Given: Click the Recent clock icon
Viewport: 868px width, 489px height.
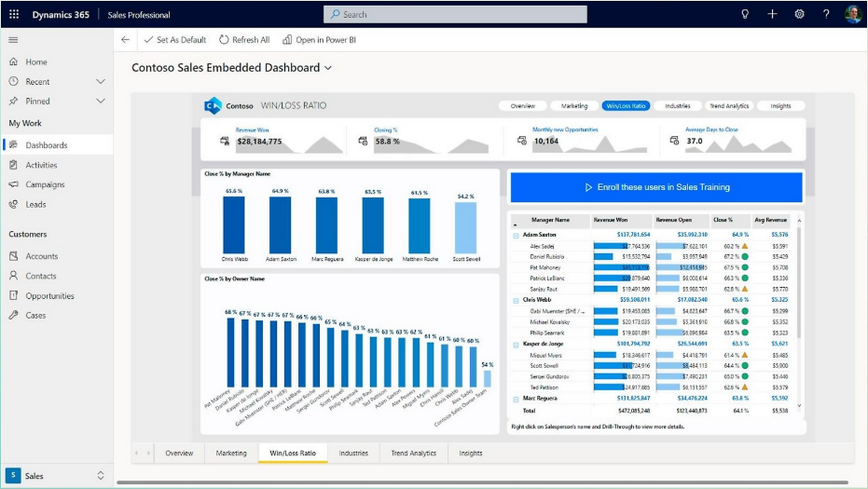Looking at the screenshot, I should 14,81.
